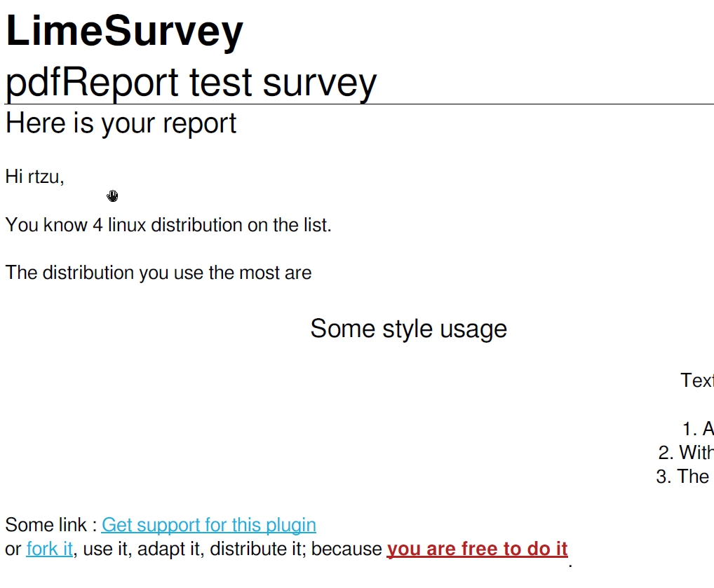Click numbered list item '2. With'
The width and height of the screenshot is (714, 588).
tap(687, 453)
